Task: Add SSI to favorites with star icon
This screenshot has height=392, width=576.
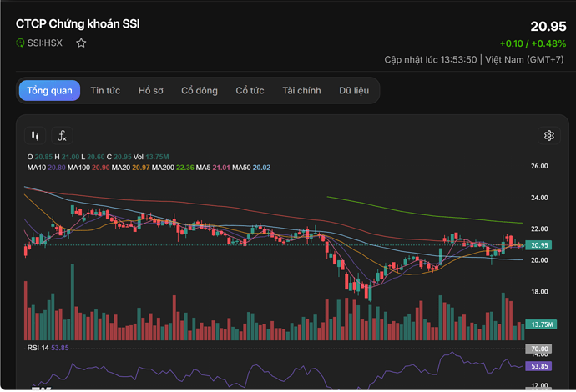Action: click(81, 43)
